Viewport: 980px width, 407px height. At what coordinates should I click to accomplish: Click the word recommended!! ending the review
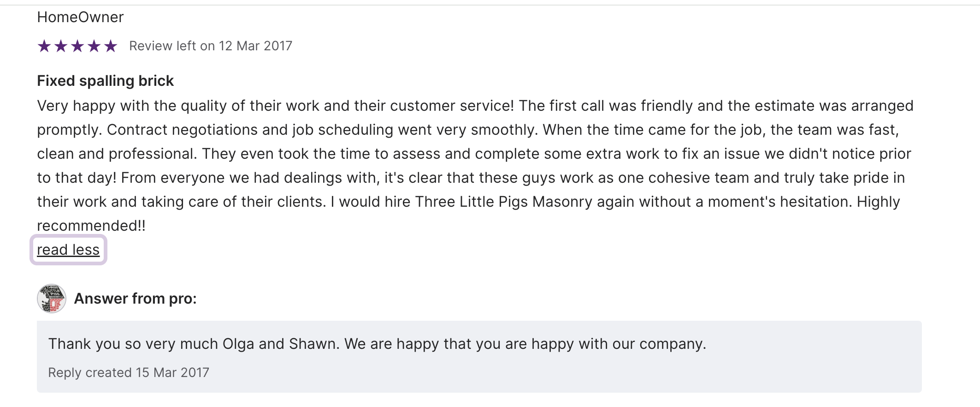[91, 226]
